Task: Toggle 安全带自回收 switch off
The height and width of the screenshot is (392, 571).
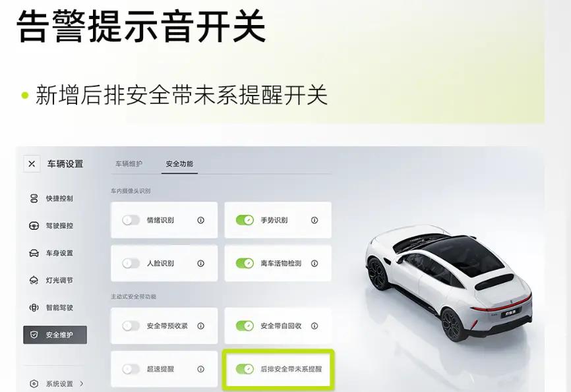Action: click(x=245, y=325)
